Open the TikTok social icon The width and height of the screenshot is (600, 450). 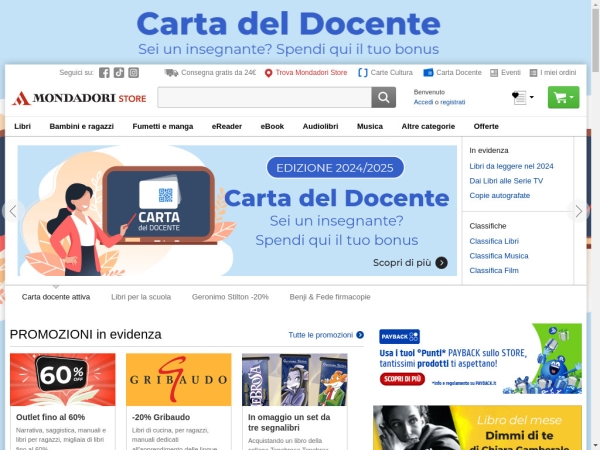click(119, 73)
